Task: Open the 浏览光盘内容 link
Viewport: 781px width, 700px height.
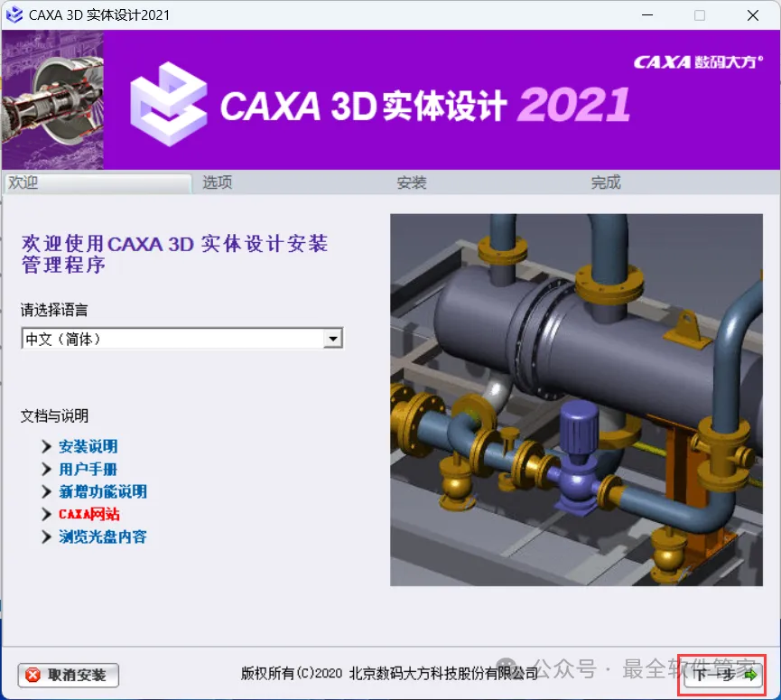Action: coord(103,537)
